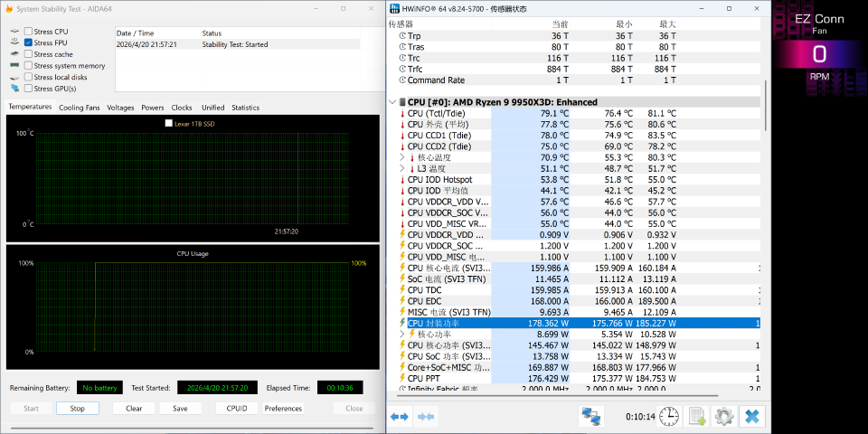Click lightning icon of CPU TDC row

[402, 290]
